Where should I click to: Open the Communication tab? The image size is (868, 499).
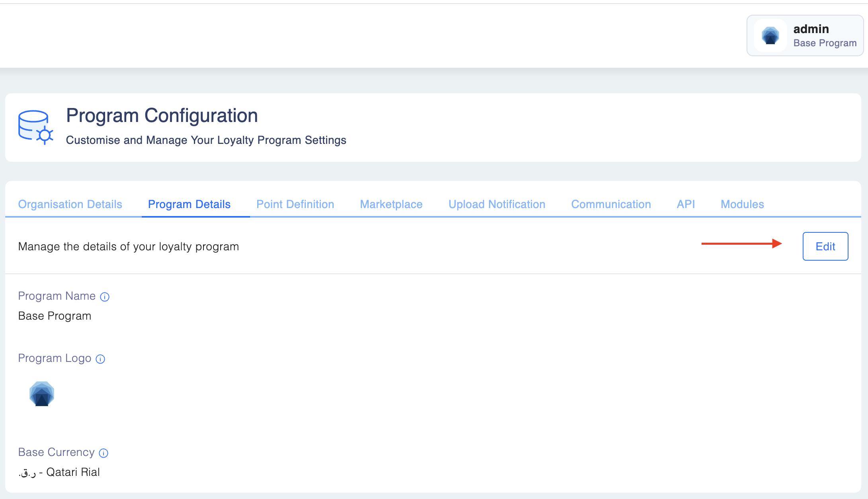(x=611, y=204)
